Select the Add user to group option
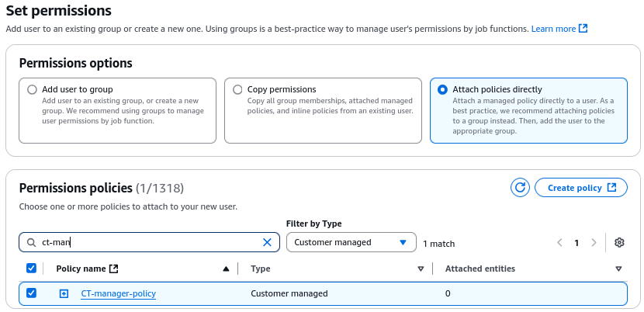The height and width of the screenshot is (312, 644). click(x=32, y=89)
